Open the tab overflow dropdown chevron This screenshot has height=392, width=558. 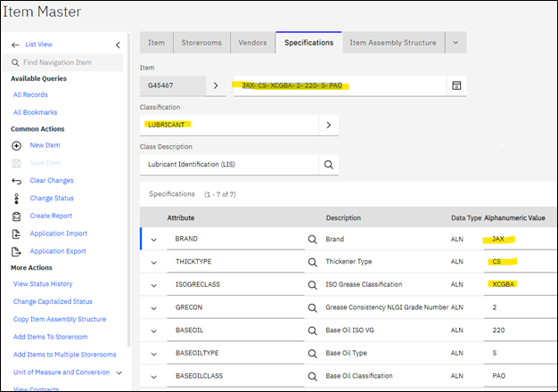pyautogui.click(x=455, y=43)
